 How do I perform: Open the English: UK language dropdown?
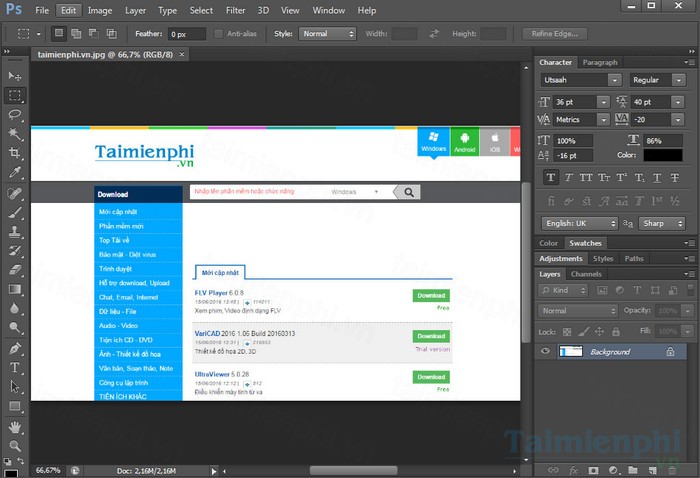coord(579,223)
